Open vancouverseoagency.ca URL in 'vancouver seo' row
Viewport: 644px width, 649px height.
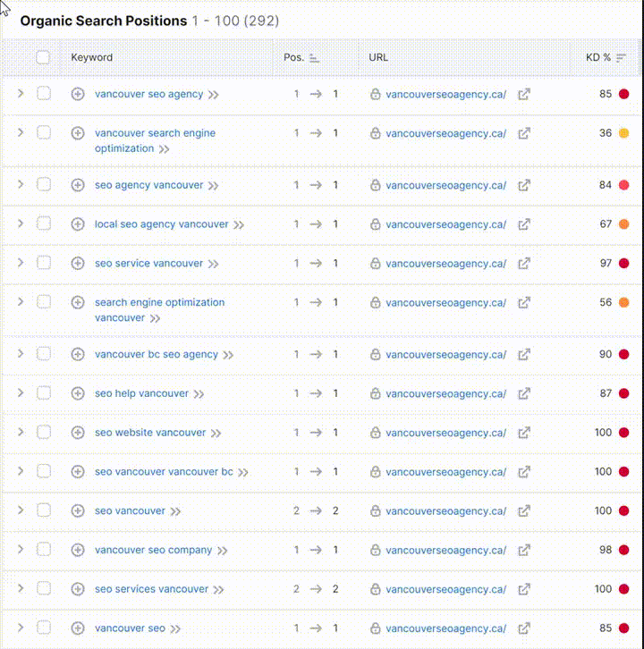pos(445,628)
